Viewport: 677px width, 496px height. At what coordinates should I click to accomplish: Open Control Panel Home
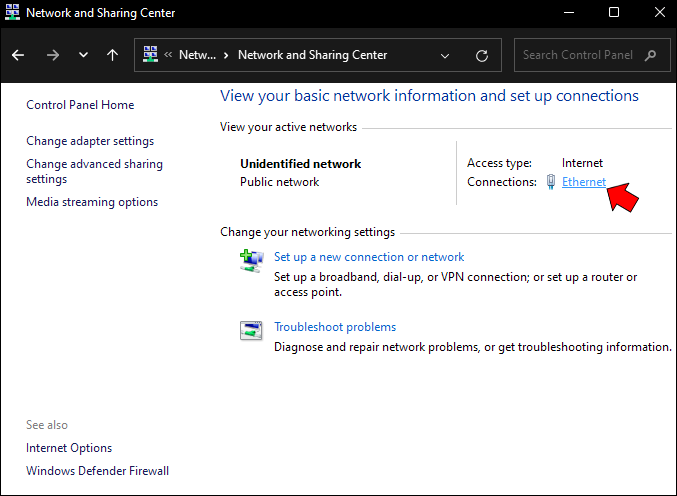click(80, 105)
